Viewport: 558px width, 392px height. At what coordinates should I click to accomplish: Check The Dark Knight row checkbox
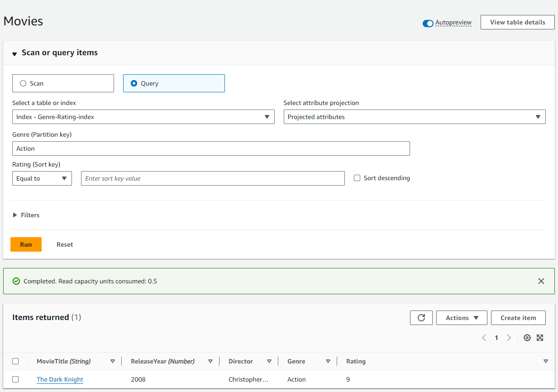coord(15,379)
